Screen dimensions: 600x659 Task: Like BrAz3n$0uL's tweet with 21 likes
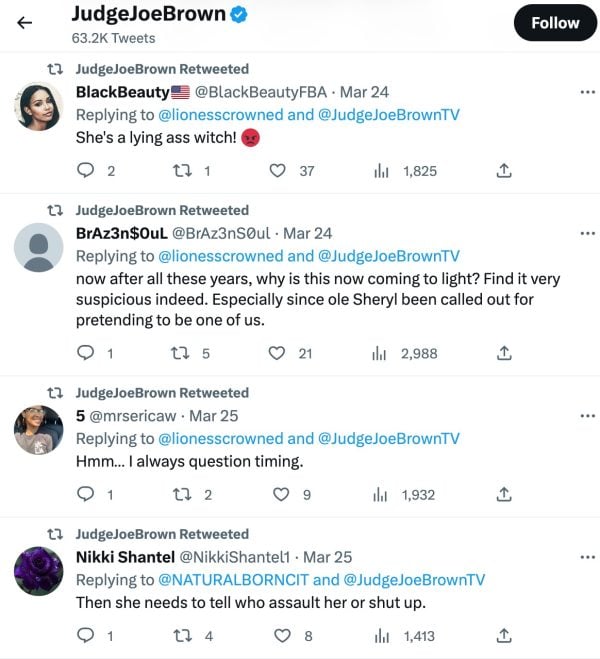280,353
